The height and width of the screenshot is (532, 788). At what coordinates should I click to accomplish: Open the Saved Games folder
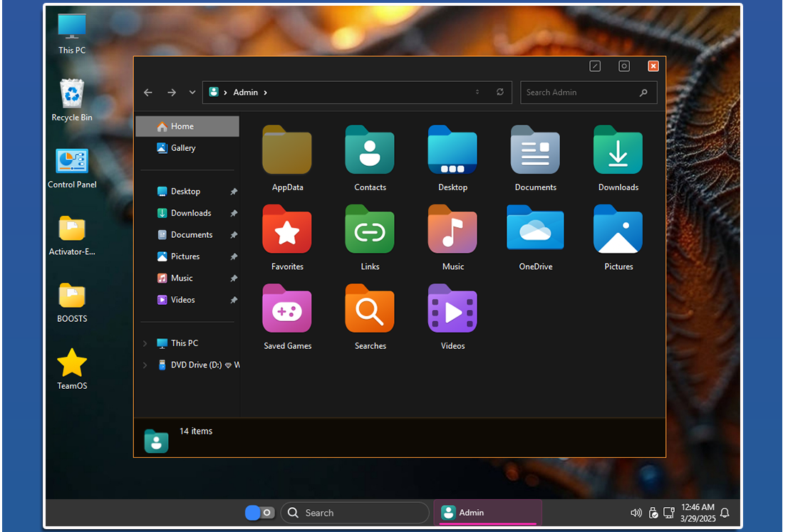pos(287,308)
